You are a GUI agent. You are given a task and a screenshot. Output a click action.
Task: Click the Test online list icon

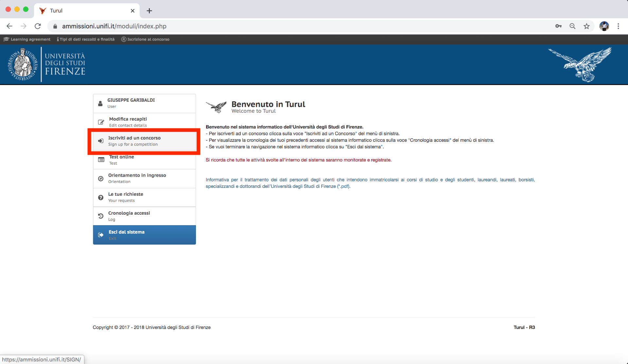click(x=101, y=160)
